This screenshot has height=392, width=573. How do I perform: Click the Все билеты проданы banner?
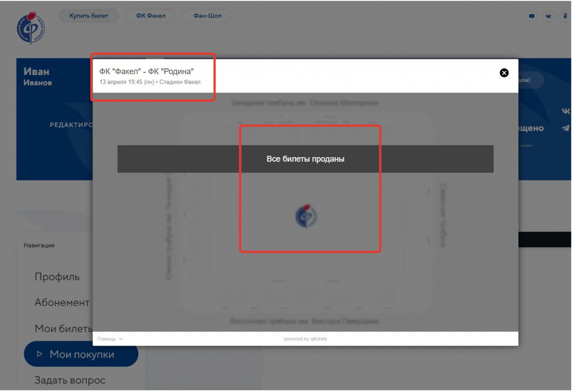click(x=305, y=159)
